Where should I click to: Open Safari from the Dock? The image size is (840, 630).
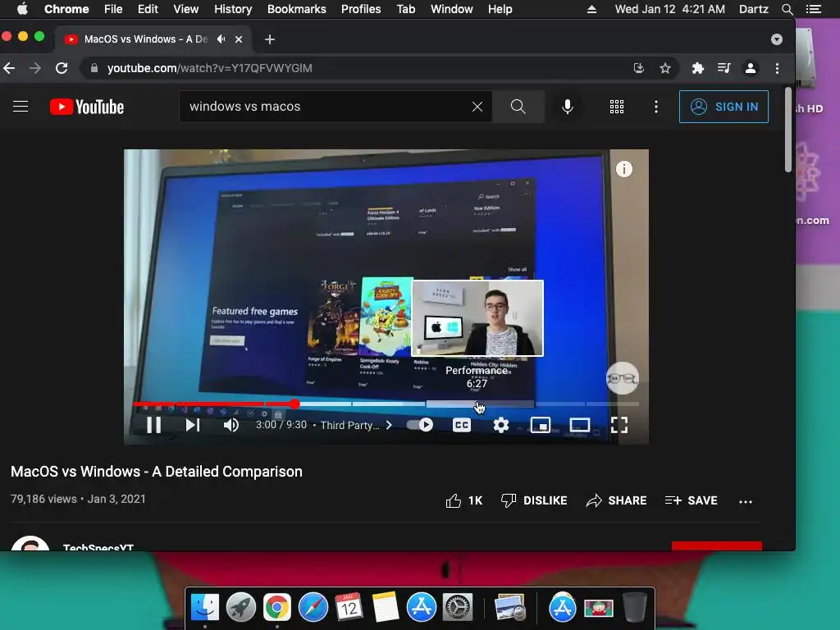pyautogui.click(x=313, y=607)
